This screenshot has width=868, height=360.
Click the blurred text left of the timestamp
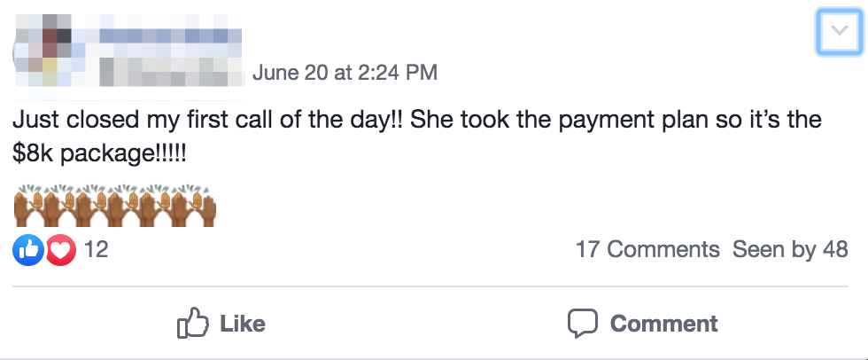168,71
